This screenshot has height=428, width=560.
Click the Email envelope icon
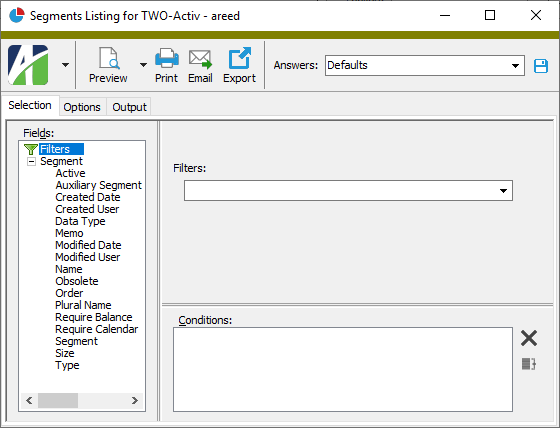(x=200, y=59)
